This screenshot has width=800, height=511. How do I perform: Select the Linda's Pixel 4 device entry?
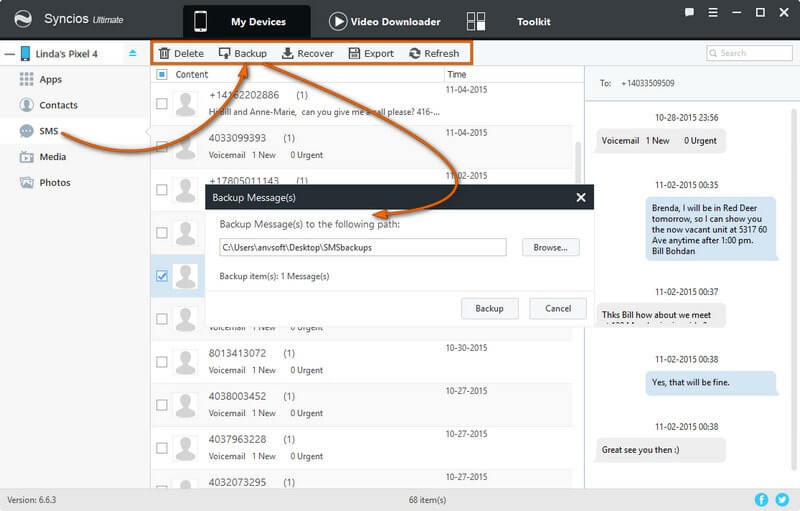coord(66,54)
